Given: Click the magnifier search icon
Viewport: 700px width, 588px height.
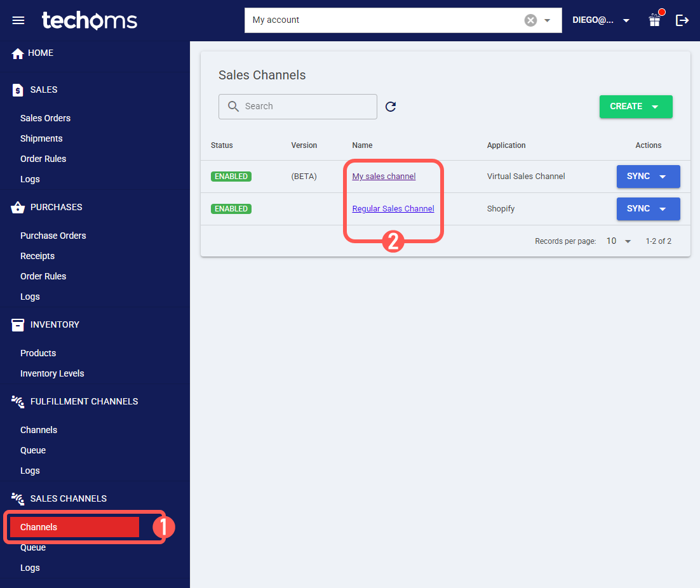Looking at the screenshot, I should click(233, 106).
